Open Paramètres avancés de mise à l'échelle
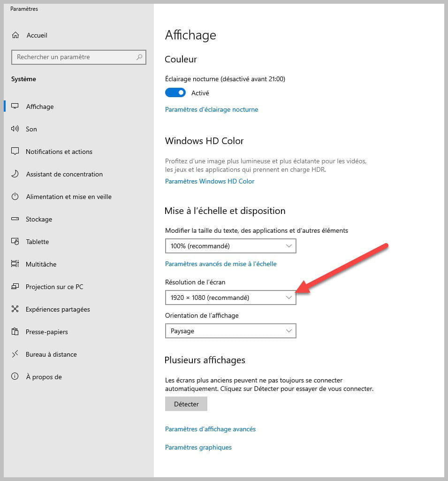The image size is (448, 481). pos(221,264)
